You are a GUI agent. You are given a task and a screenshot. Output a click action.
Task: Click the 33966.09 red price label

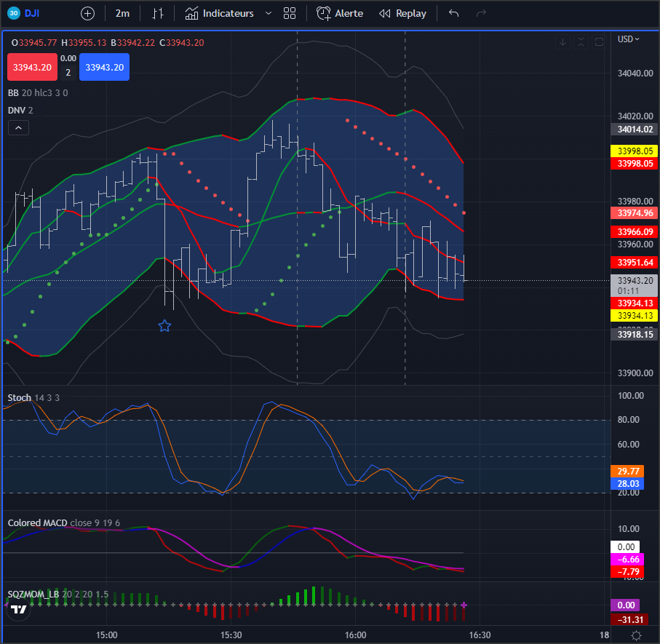tap(635, 232)
